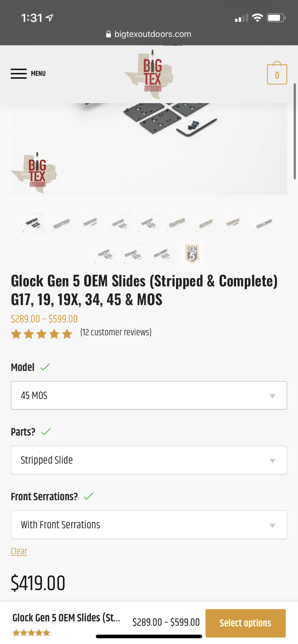Tap the lock icon beside the URL
This screenshot has width=298, height=644.
point(108,34)
